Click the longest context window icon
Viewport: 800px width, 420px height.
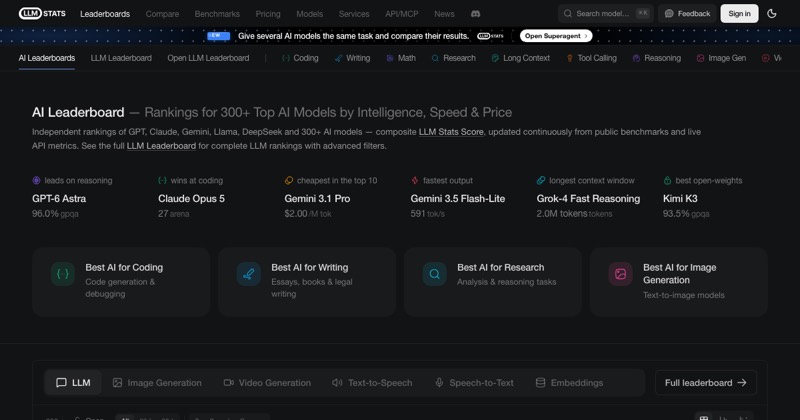(541, 181)
